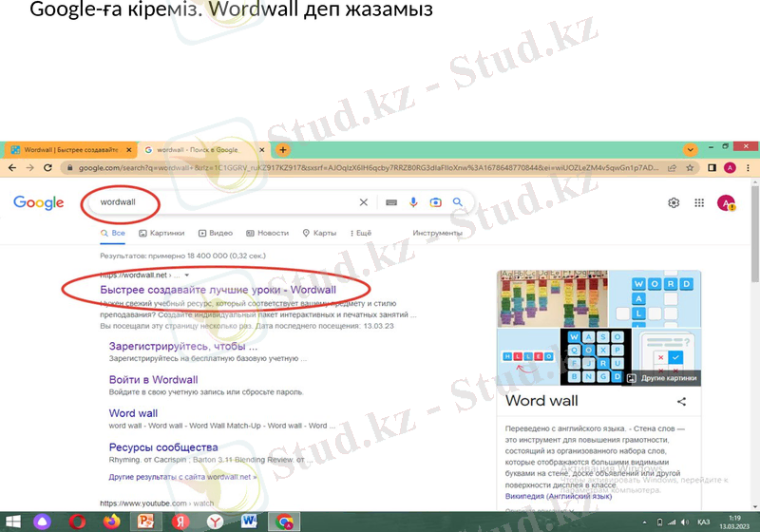Screen dimensions: 760x532
Task: Open the tab search dropdown arrow
Action: pos(691,150)
